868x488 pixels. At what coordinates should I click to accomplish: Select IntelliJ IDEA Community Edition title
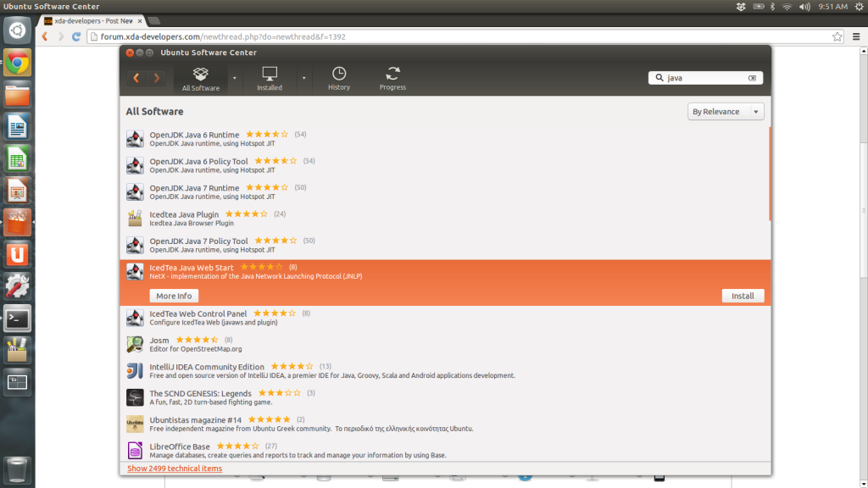tap(207, 366)
